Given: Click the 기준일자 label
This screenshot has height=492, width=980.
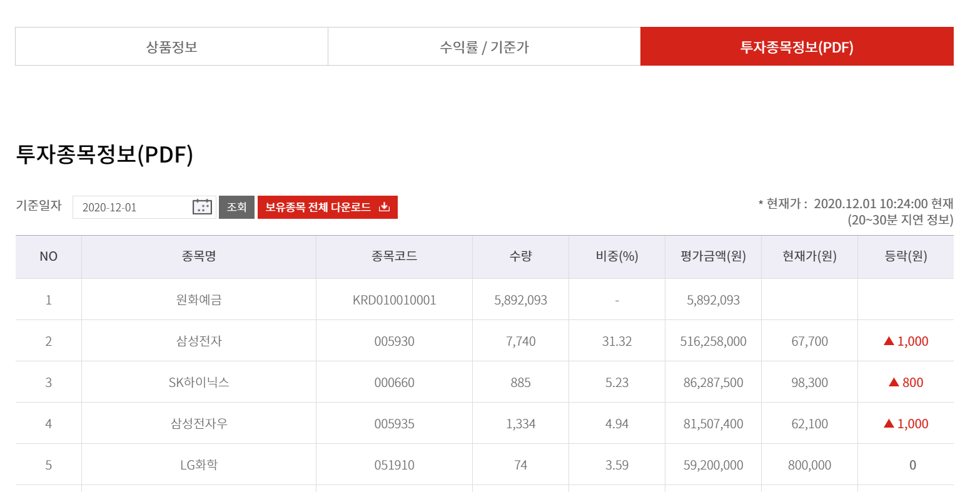Looking at the screenshot, I should pos(39,206).
